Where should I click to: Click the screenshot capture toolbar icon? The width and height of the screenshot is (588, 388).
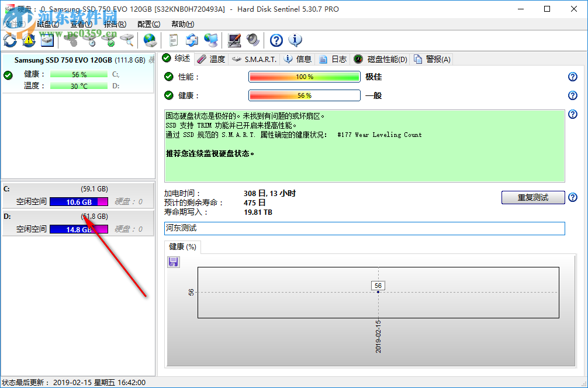(234, 40)
